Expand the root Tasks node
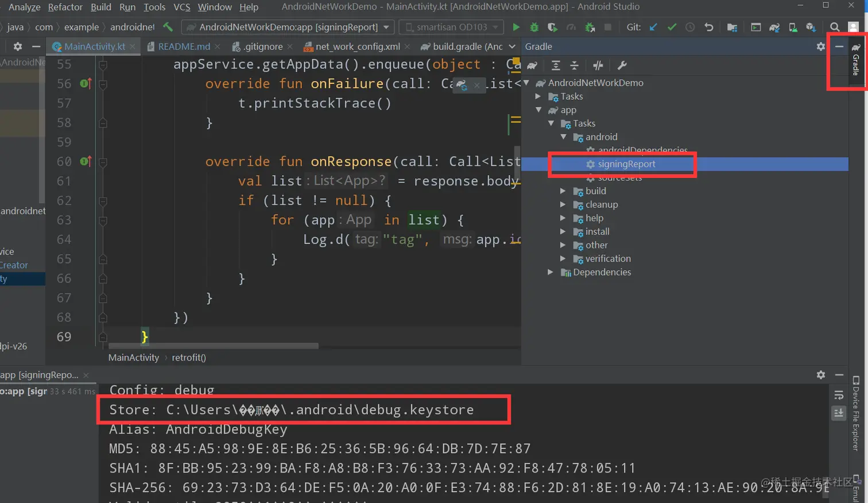The image size is (868, 503). click(538, 96)
